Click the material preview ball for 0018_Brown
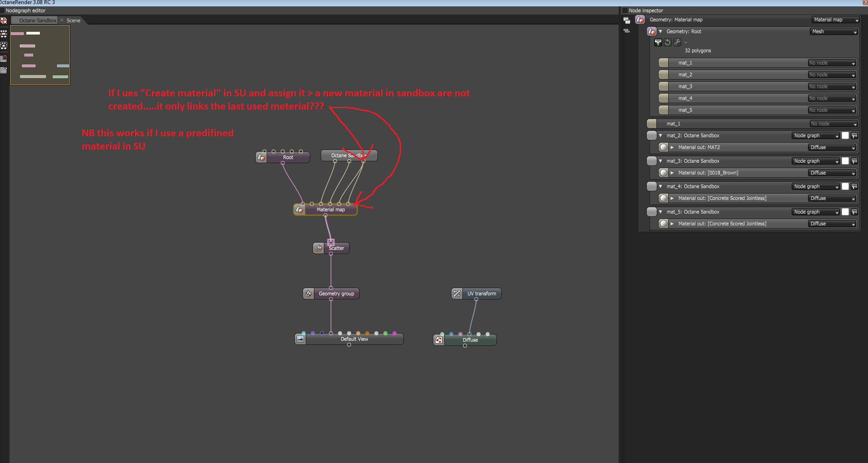 664,173
